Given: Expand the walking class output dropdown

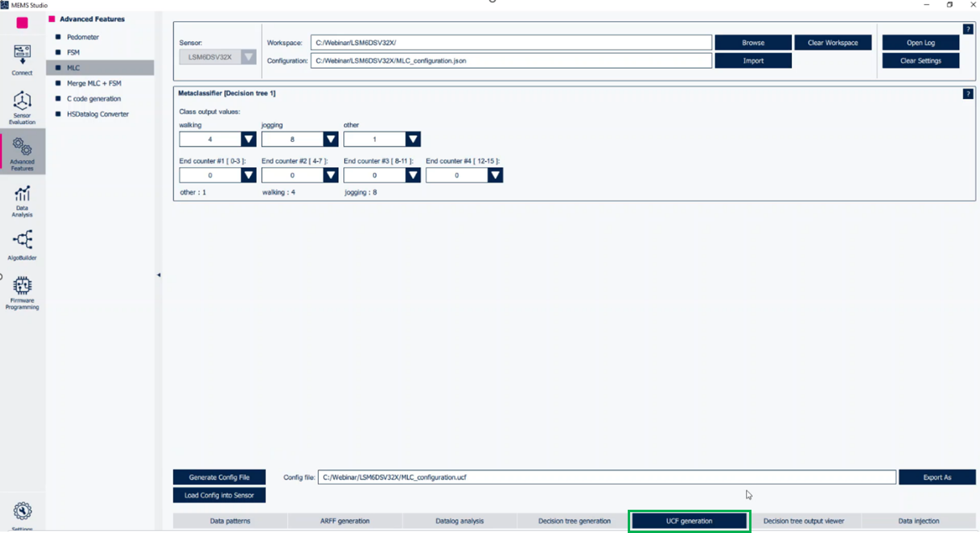Looking at the screenshot, I should (249, 139).
